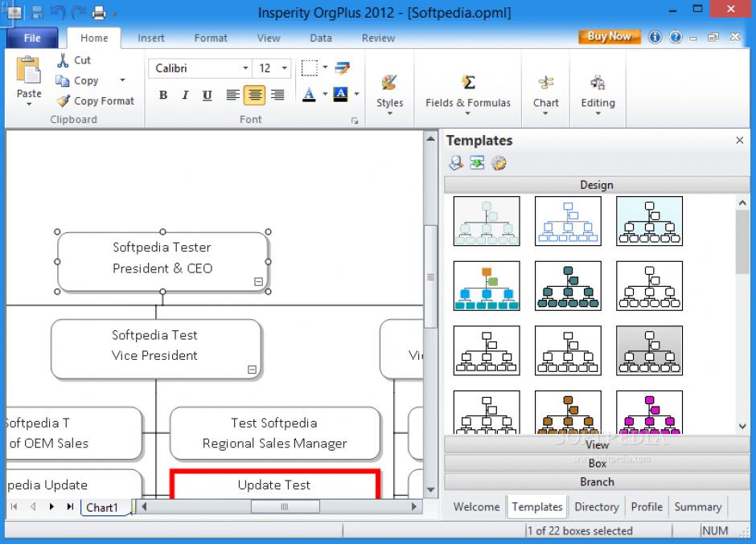Viewport: 756px width, 544px height.
Task: Click the horizontal chart scrollbar thumb
Action: click(285, 506)
